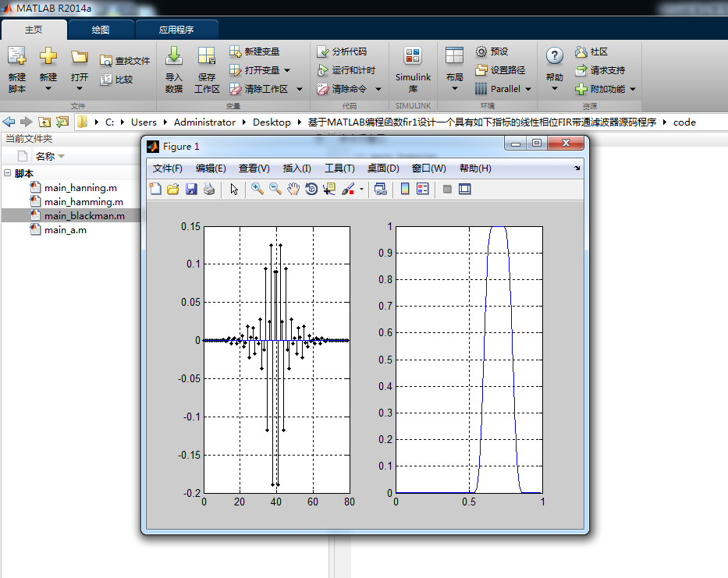Click Set Path (设置路径)

point(500,70)
